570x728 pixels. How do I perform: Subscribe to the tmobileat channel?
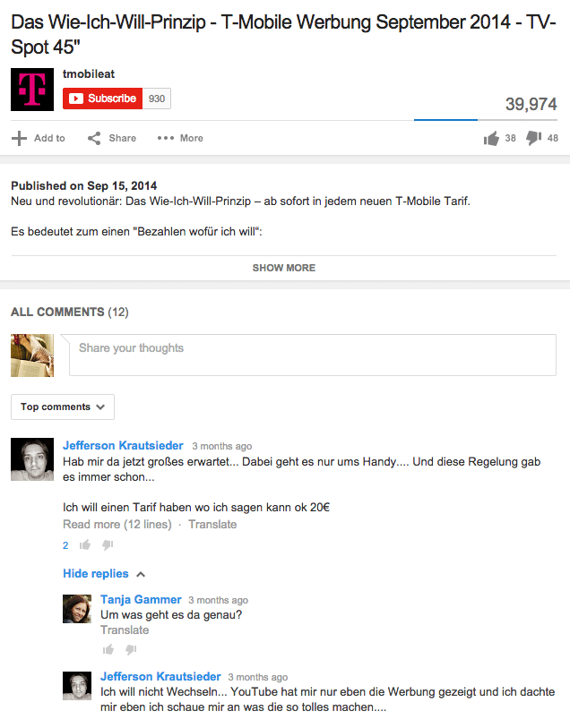pyautogui.click(x=103, y=98)
